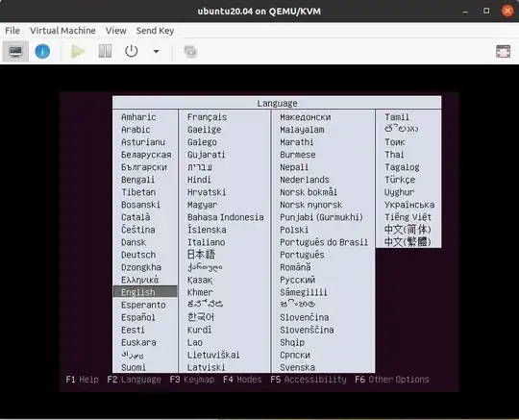This screenshot has width=519, height=420.
Task: Pick Deutsch in the language list
Action: pos(138,255)
